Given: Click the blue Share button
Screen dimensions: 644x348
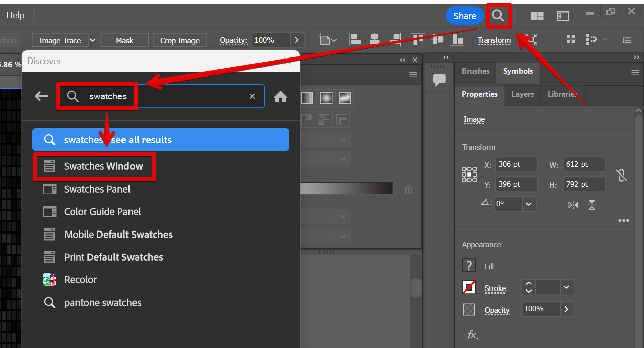Looking at the screenshot, I should 464,16.
